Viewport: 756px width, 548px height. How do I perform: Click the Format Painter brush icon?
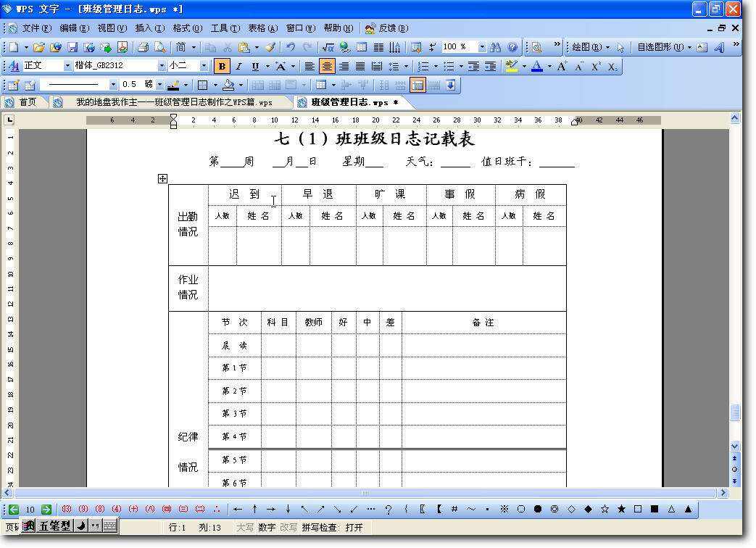[270, 47]
